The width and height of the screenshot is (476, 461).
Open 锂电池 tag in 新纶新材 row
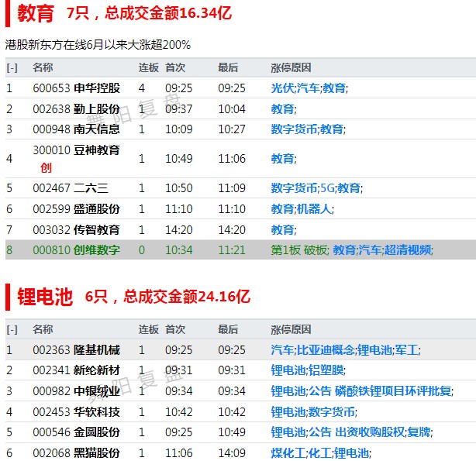288,370
